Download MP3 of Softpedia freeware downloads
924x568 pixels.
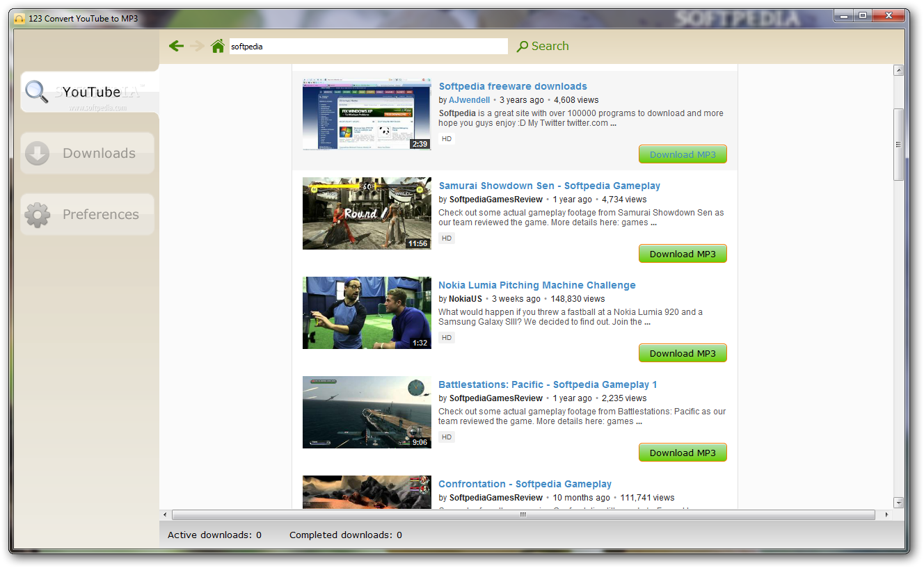pos(683,154)
